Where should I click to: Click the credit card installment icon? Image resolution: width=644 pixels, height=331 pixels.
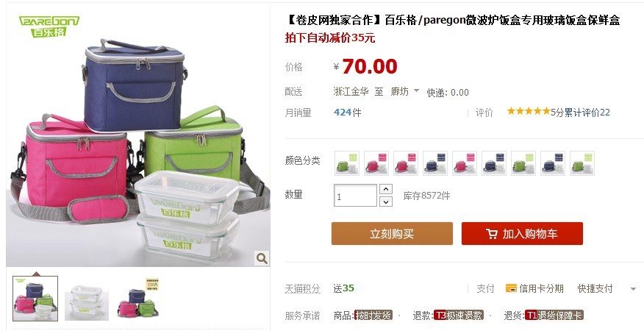(511, 288)
